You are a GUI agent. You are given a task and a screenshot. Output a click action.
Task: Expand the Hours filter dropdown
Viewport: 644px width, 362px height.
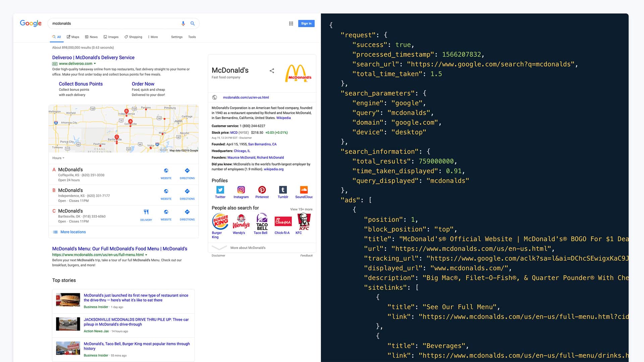point(58,158)
